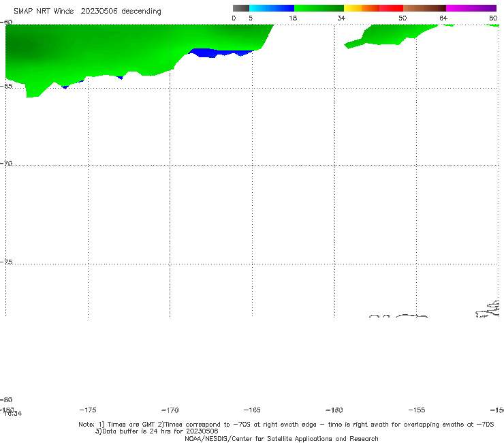Click the latitude label -75
This screenshot has height=443, width=504.
6,262
